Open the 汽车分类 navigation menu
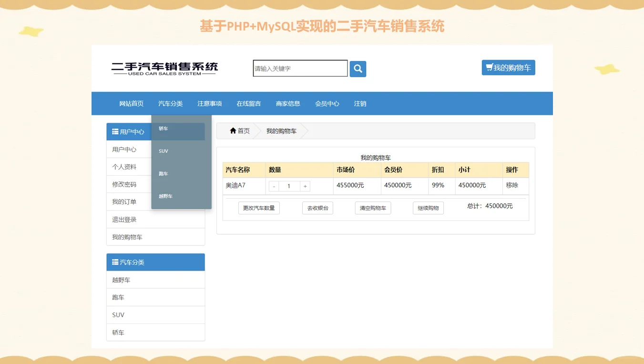This screenshot has width=644, height=364. 170,103
